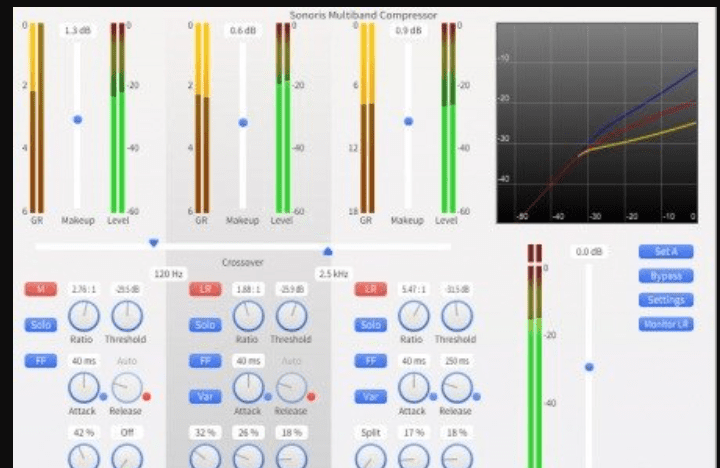720x468 pixels.
Task: Toggle blue dot beside mid band Attack knob
Action: [268, 396]
